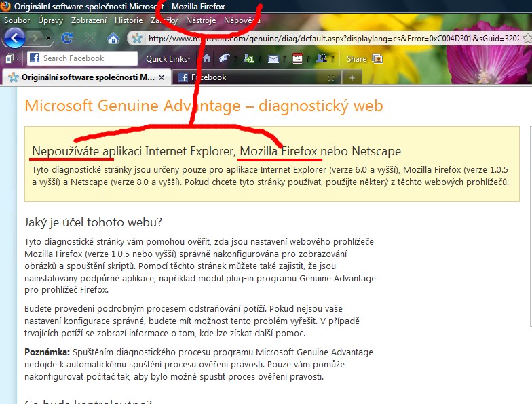Go to the browser Home page icon
Viewport: 532px width, 404px height.
coord(113,38)
